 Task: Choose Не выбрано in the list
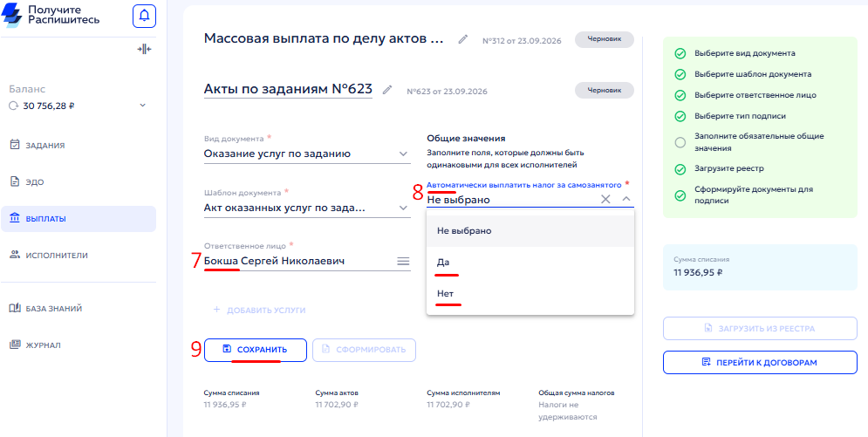[x=530, y=230]
